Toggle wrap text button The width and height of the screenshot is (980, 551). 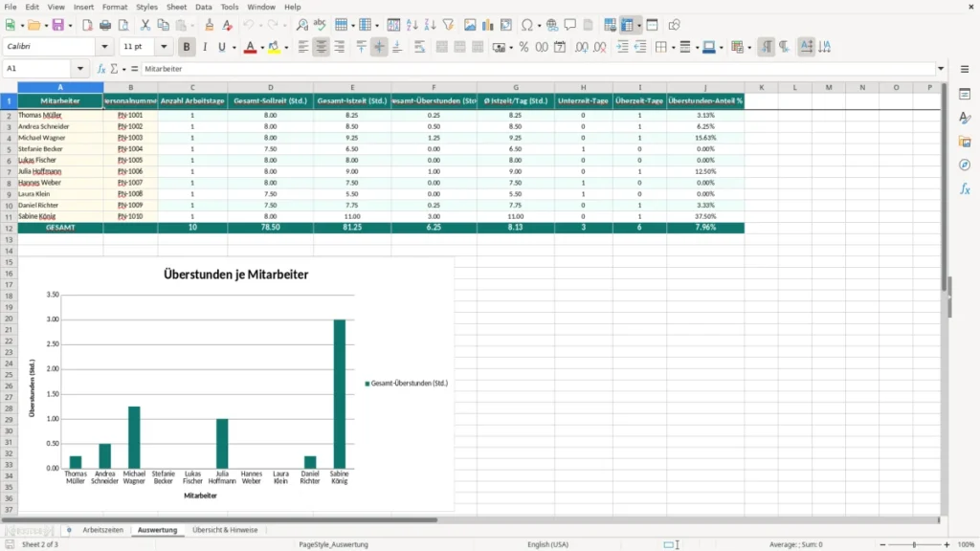[x=419, y=47]
